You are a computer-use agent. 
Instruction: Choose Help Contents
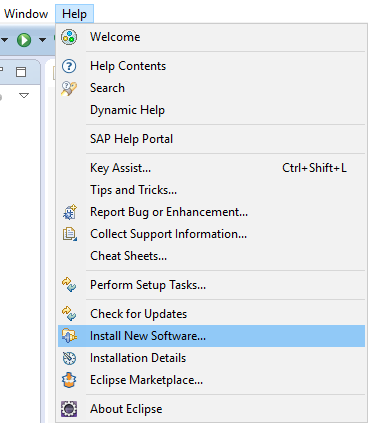(x=211, y=66)
